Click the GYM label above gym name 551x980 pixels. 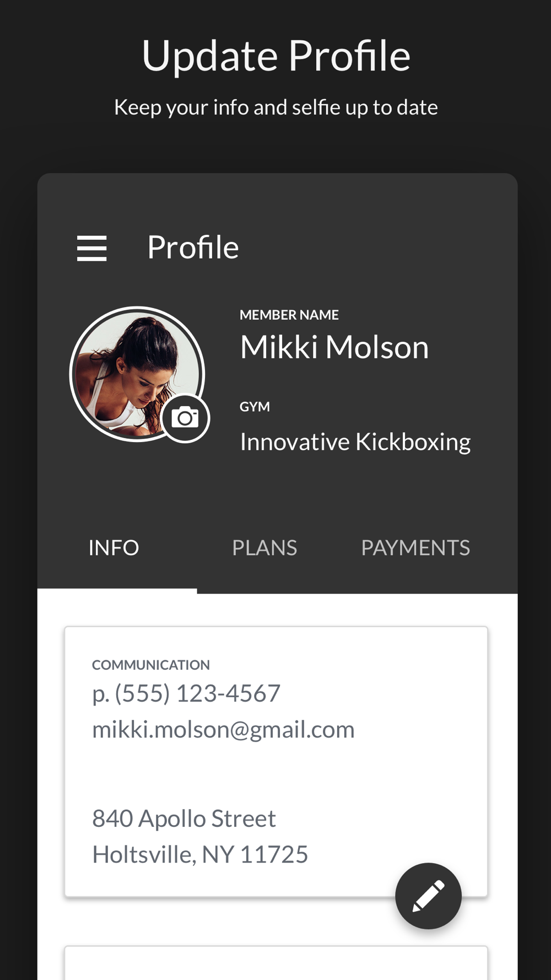(255, 407)
